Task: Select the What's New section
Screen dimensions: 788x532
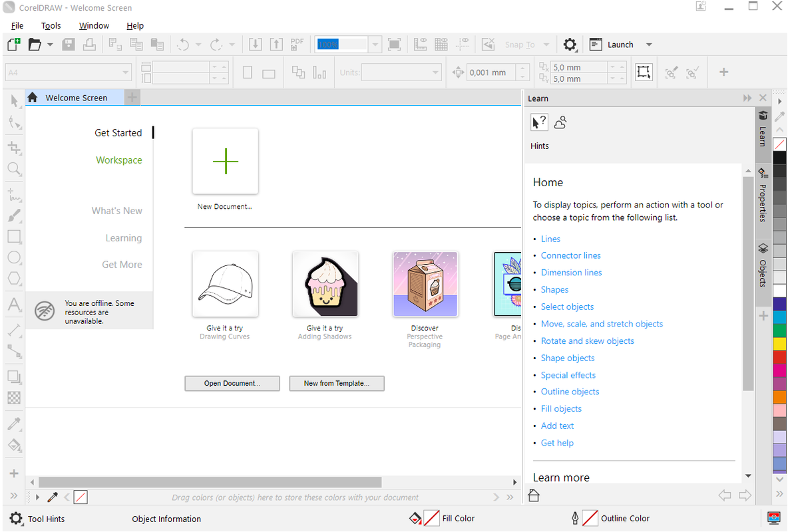Action: tap(116, 211)
